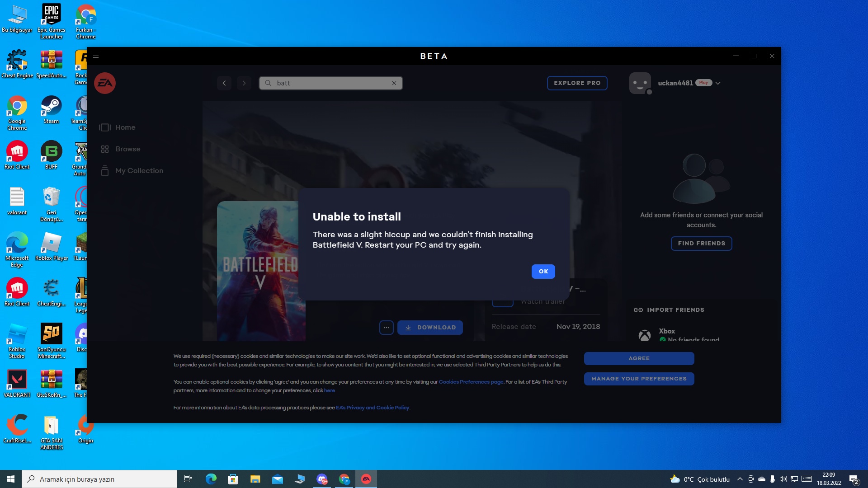868x488 pixels.
Task: Clear the search field with the X
Action: [394, 83]
